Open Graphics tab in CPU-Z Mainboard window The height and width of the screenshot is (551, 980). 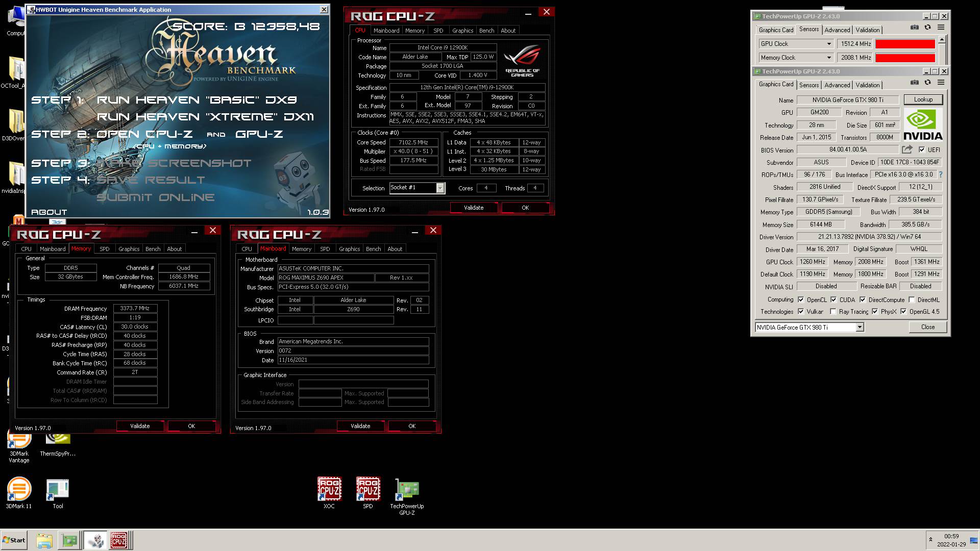point(349,249)
